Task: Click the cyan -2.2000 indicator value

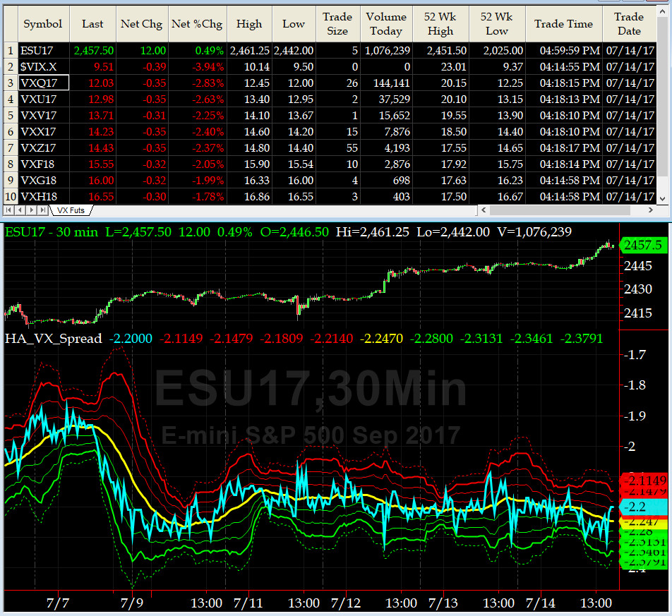Action: tap(131, 339)
